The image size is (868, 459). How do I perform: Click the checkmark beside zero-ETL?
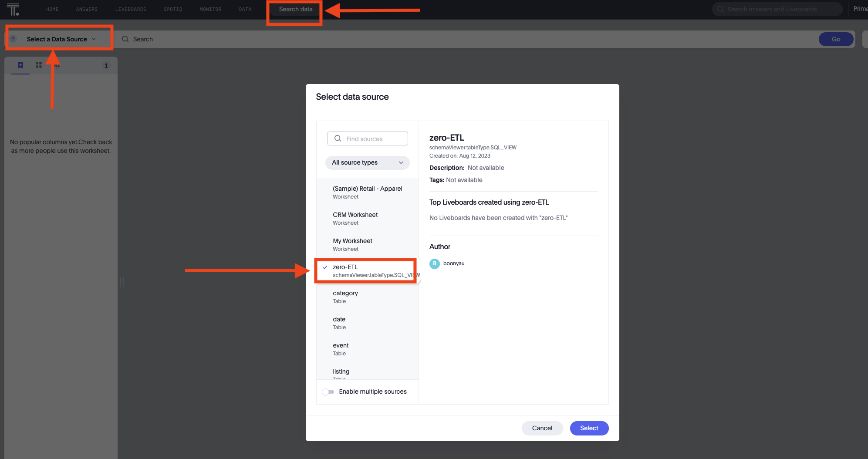pos(325,267)
